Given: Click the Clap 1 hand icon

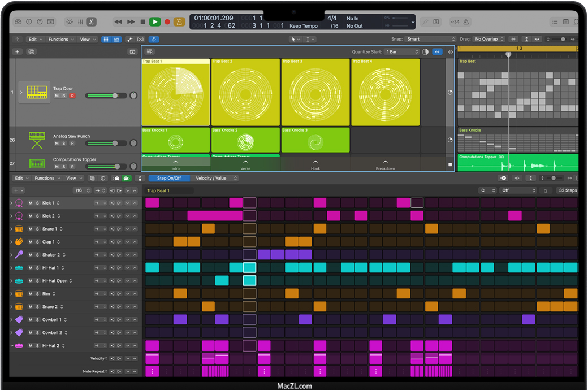Looking at the screenshot, I should point(19,242).
